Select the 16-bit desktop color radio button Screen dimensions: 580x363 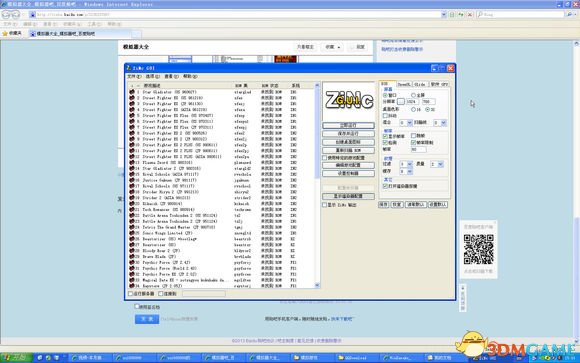(413, 110)
